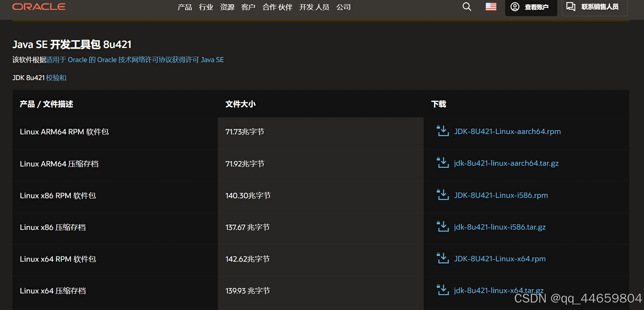Viewport: 644px width, 310px height.
Task: Open the Oracle 技术网络许可协议 link
Action: click(x=135, y=60)
